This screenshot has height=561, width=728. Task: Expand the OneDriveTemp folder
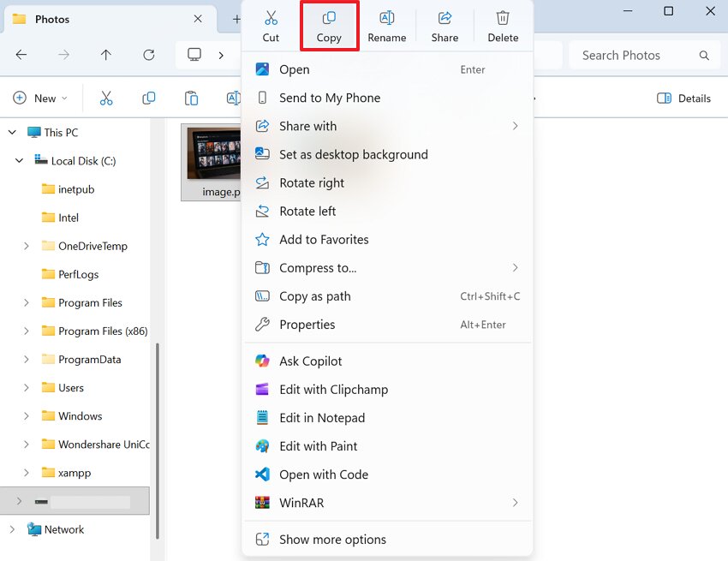tap(27, 246)
